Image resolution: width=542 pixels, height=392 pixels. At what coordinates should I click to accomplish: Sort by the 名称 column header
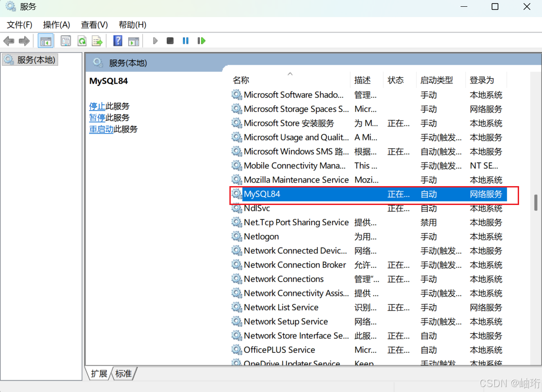290,80
